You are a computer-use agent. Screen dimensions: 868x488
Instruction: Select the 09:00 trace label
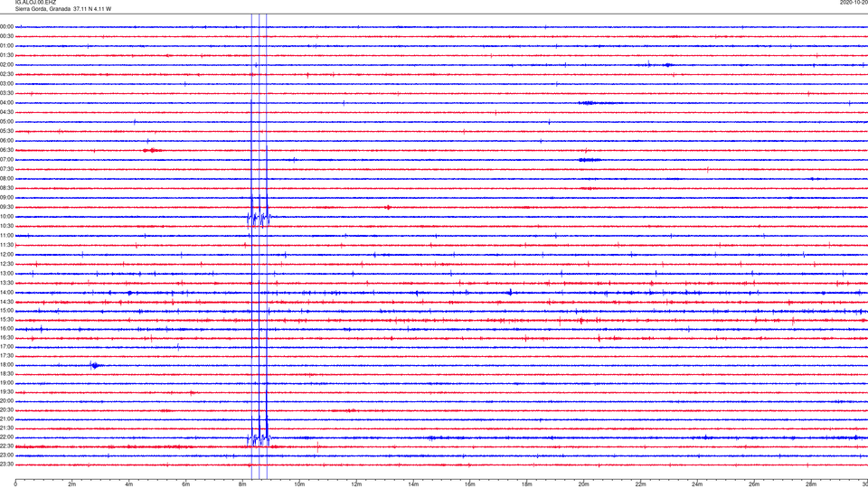[6, 198]
